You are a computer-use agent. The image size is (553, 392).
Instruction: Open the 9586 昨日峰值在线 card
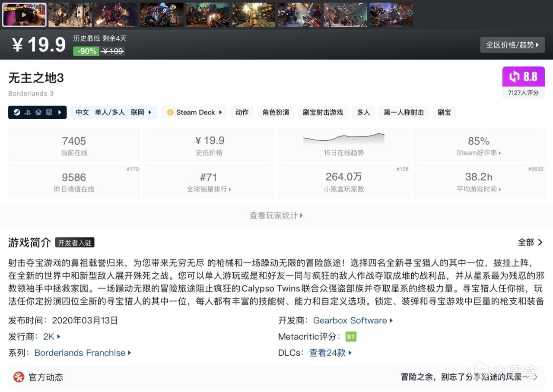tap(74, 182)
